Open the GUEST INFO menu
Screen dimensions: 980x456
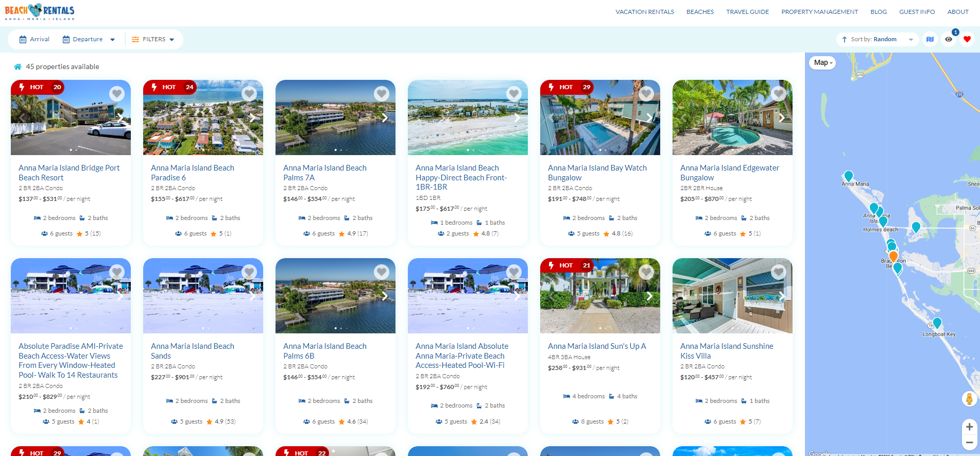(x=917, y=12)
